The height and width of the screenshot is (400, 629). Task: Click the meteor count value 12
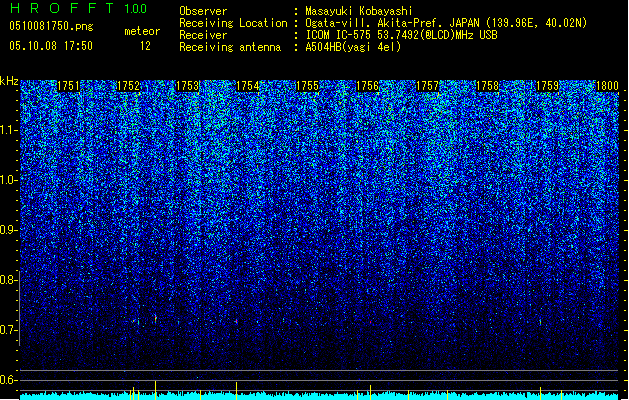pyautogui.click(x=145, y=46)
